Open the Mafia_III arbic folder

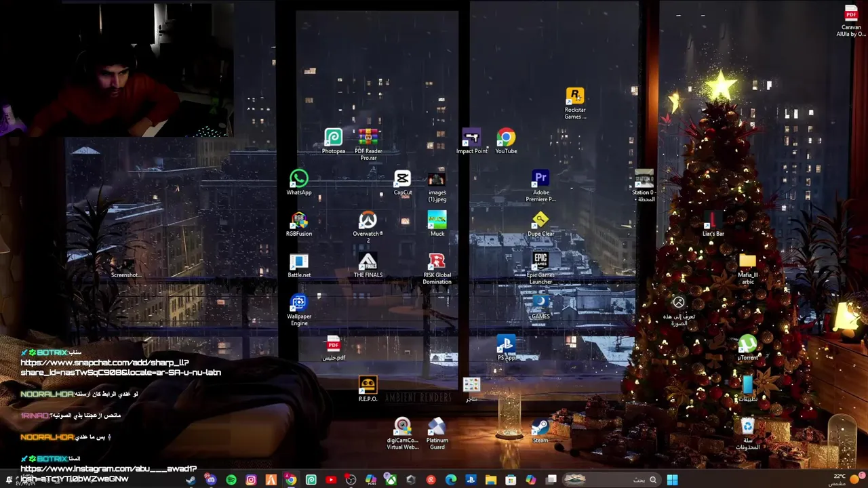(x=747, y=269)
